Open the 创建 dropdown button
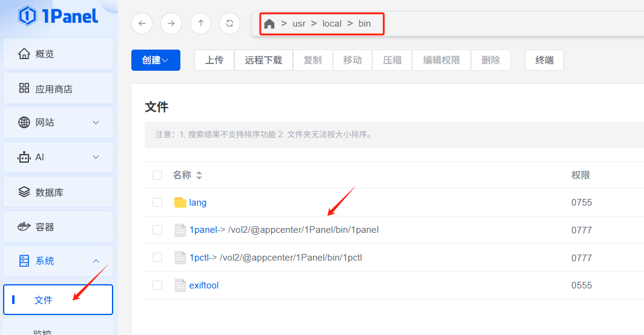This screenshot has height=335, width=644. point(156,60)
